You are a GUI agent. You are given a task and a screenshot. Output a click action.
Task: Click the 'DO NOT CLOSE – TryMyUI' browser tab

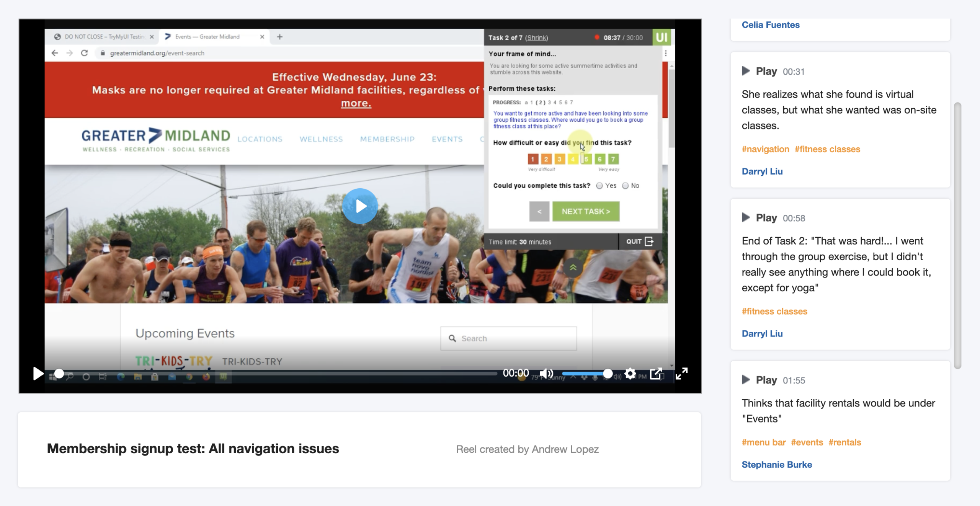(104, 37)
